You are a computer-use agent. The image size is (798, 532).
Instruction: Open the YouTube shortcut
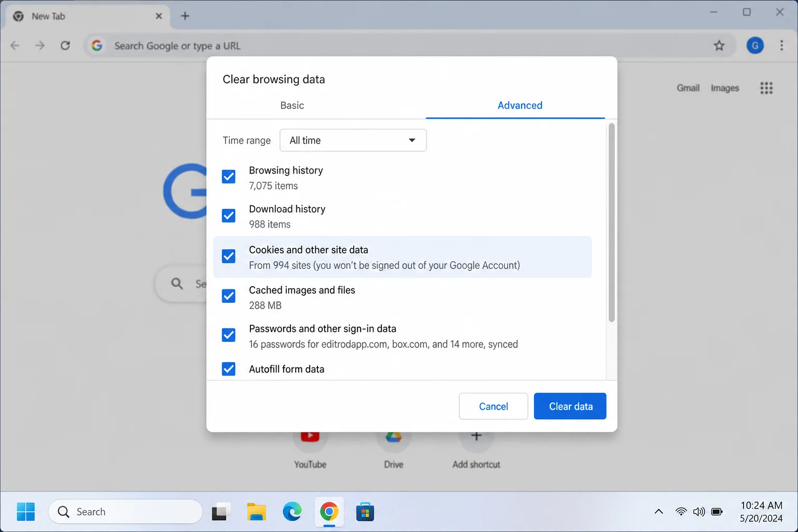pos(310,450)
